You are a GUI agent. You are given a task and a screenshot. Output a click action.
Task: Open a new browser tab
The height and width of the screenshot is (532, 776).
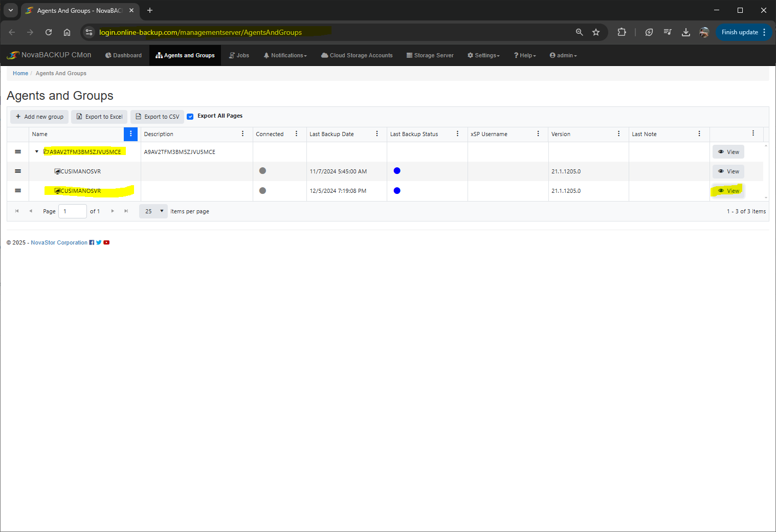[x=150, y=10]
